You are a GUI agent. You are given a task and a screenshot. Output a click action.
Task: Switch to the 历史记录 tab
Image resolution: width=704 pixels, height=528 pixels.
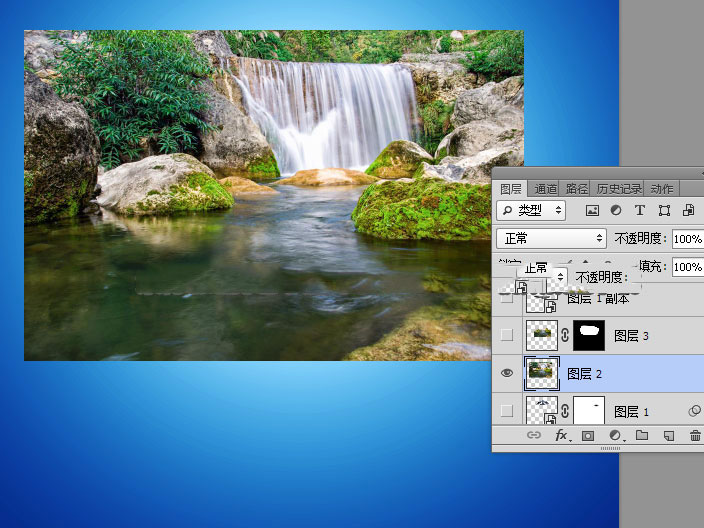(619, 189)
